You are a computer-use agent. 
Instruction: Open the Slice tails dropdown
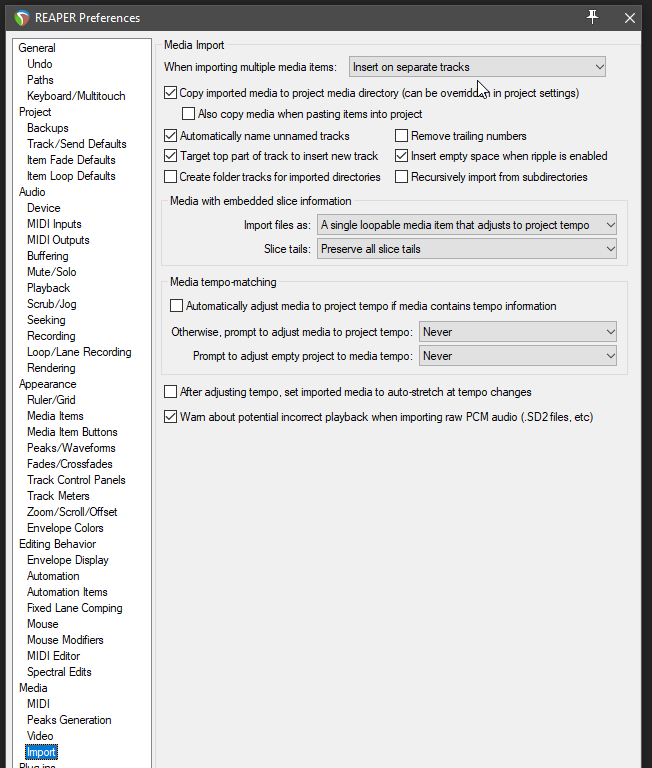467,249
